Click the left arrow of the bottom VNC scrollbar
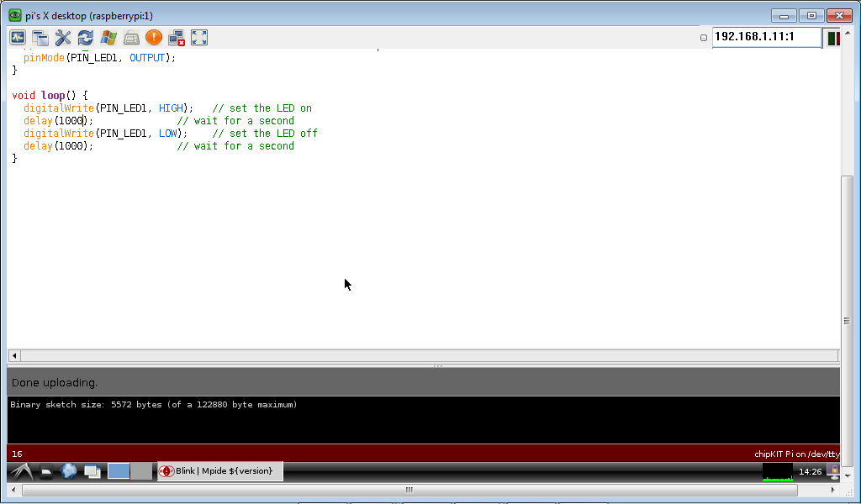This screenshot has width=861, height=504. coord(13,490)
